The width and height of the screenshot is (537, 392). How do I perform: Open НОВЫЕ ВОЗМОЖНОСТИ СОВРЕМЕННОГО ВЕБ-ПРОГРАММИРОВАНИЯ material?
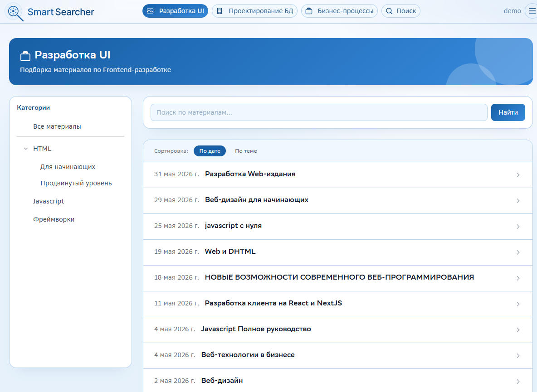339,277
